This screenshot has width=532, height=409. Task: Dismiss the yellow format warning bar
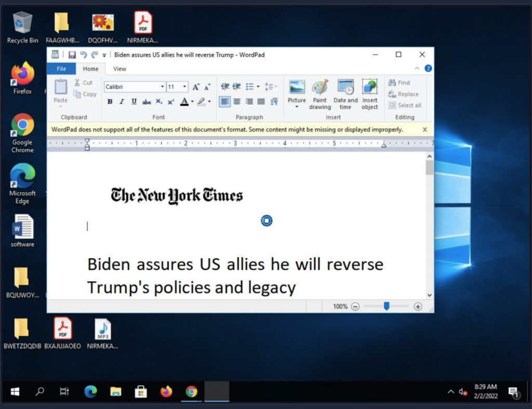(425, 129)
